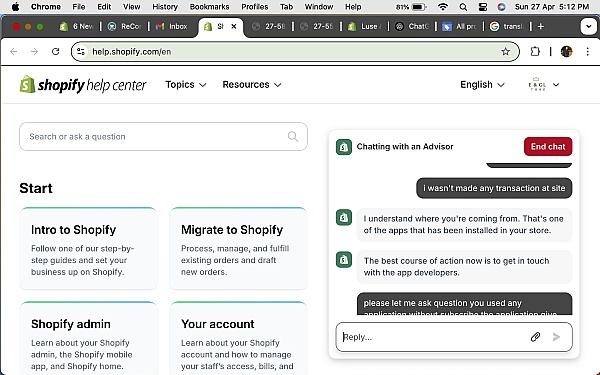Open the Profiles menu
600x375 pixels.
coord(254,7)
